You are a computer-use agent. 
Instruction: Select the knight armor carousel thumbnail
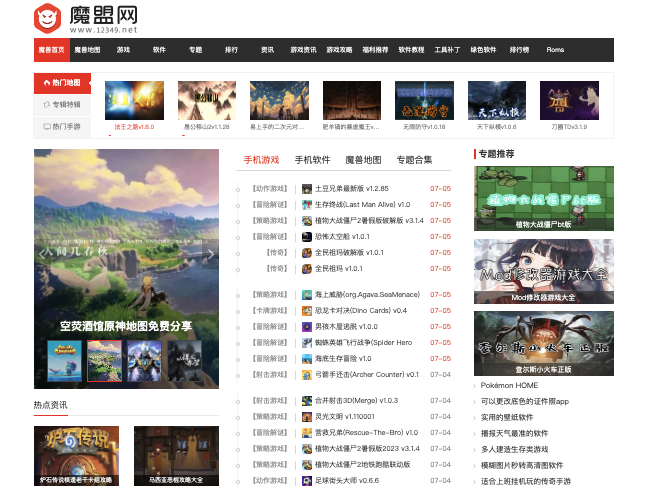[144, 361]
